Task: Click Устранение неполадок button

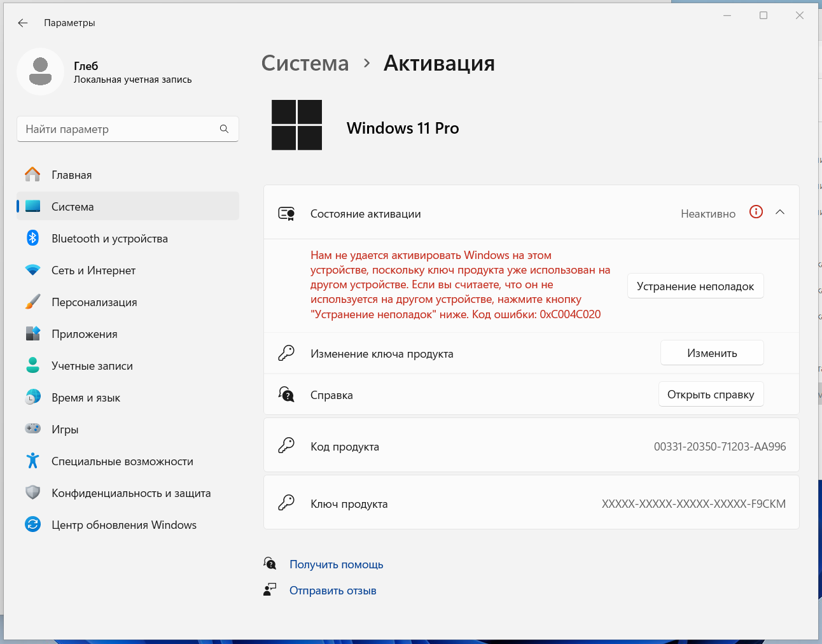Action: coord(695,286)
